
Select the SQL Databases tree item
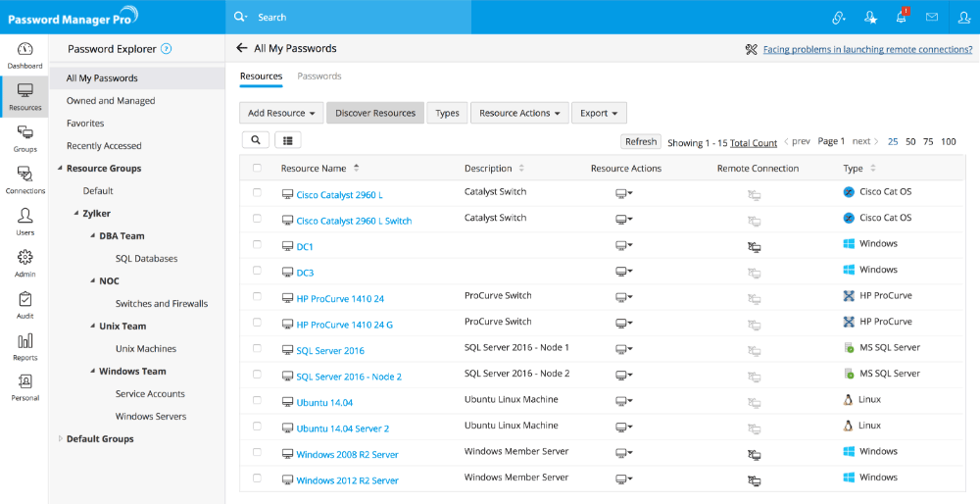tap(146, 258)
